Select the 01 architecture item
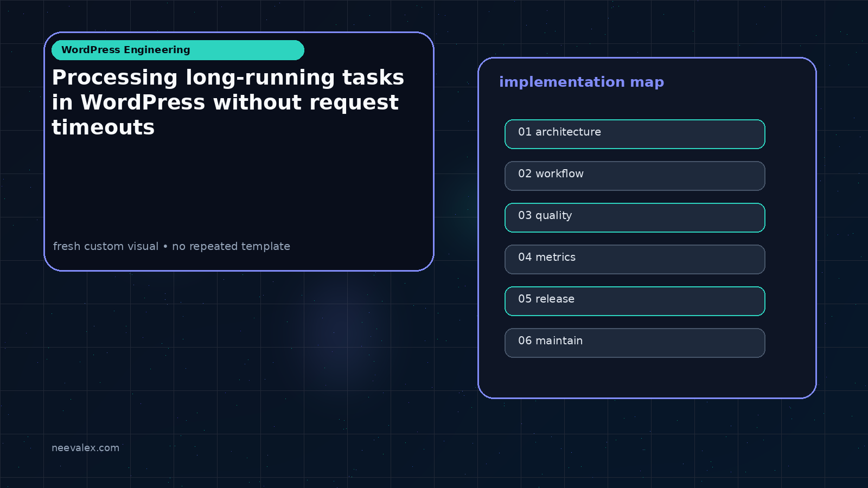The height and width of the screenshot is (488, 868). (x=635, y=134)
